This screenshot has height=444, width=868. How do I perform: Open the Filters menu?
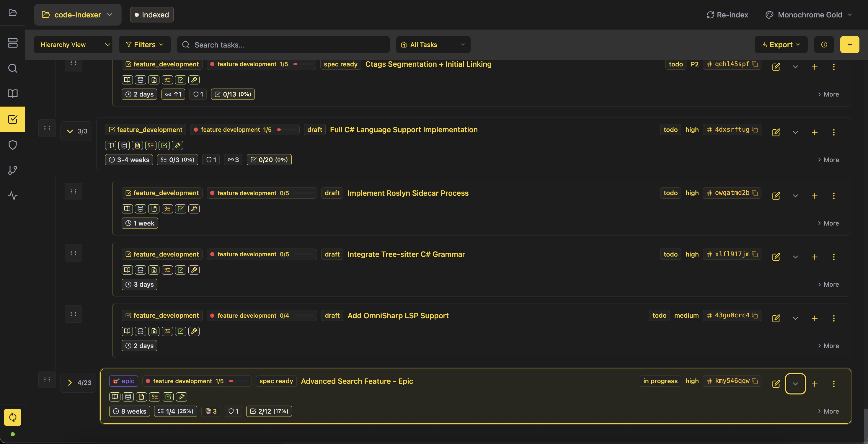pos(145,45)
